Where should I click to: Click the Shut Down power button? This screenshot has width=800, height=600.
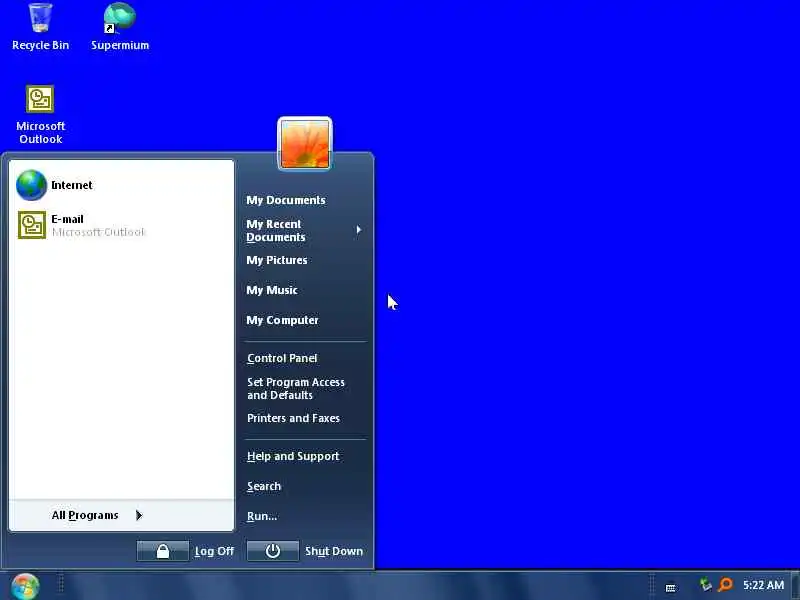coord(273,551)
